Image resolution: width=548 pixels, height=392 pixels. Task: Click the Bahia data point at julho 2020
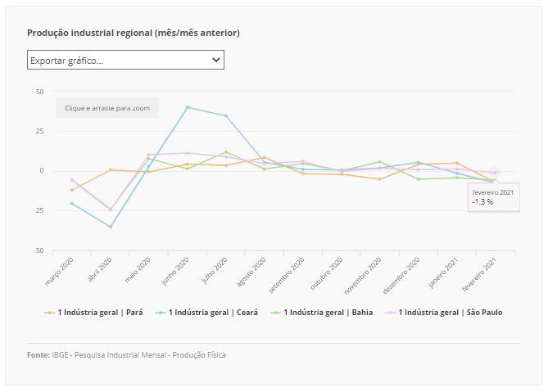pyautogui.click(x=226, y=152)
